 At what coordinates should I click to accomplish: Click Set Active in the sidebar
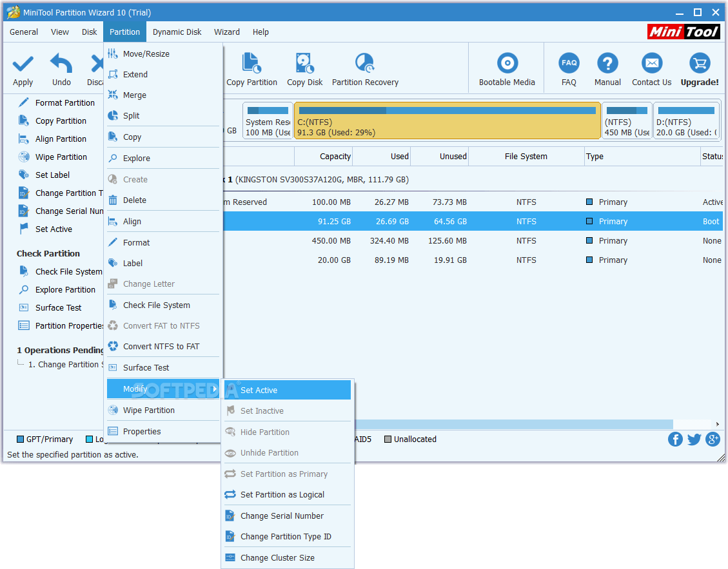(45, 229)
